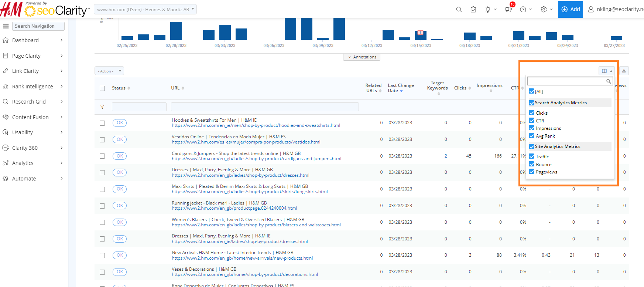Click the Search Navigation input field
The width and height of the screenshot is (644, 287).
(x=38, y=26)
